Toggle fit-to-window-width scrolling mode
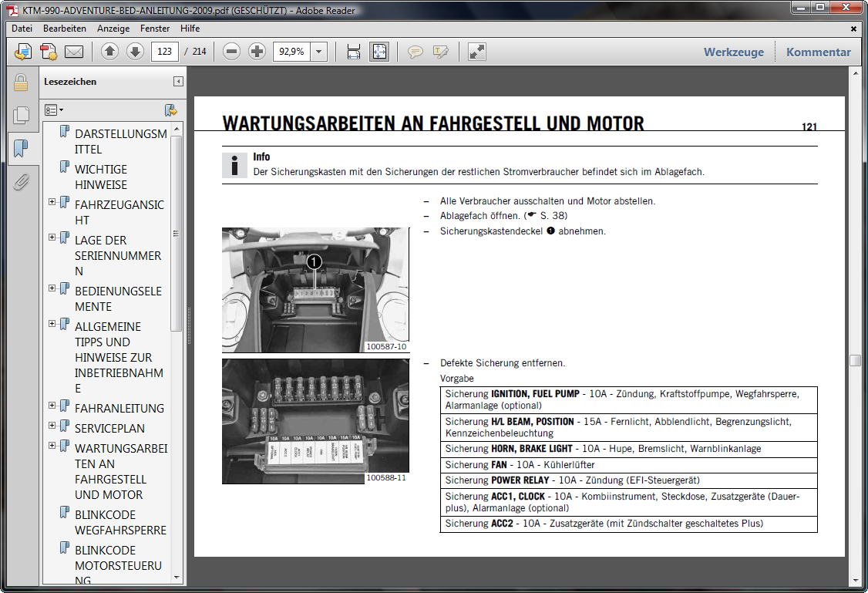Viewport: 868px width, 593px height. [x=354, y=52]
